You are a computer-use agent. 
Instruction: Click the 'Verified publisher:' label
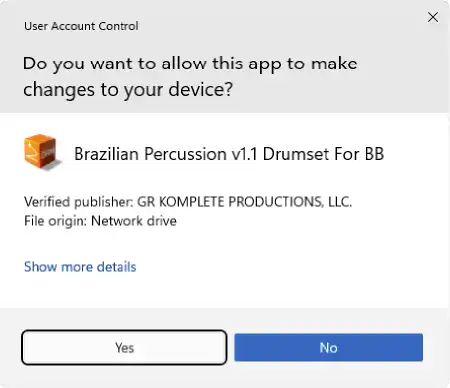pyautogui.click(x=79, y=202)
